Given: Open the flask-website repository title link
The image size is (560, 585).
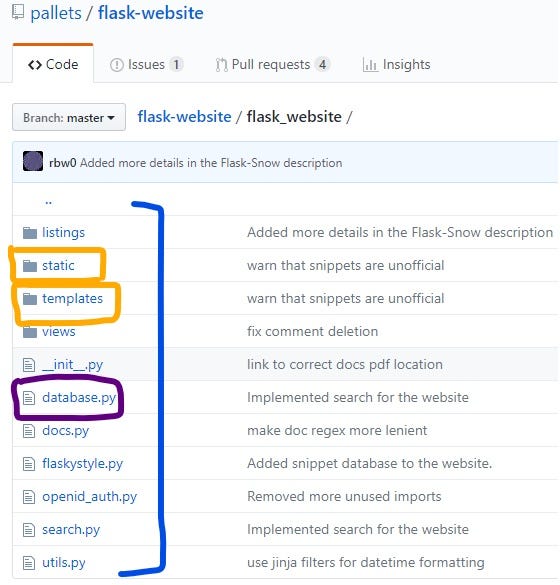Looking at the screenshot, I should 151,13.
